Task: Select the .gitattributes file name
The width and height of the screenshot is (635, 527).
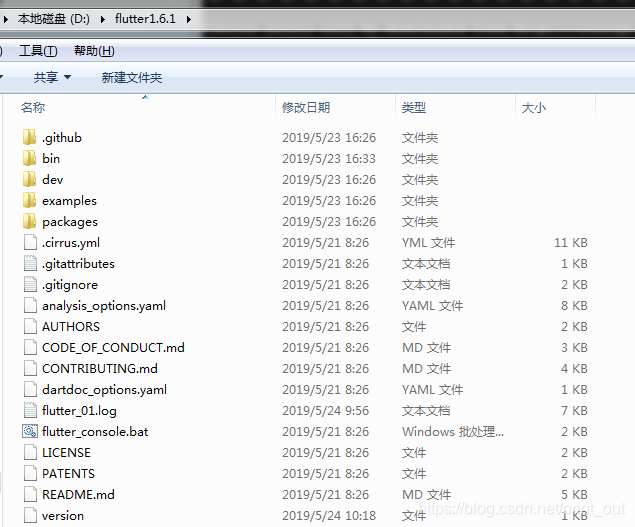Action: click(x=79, y=264)
